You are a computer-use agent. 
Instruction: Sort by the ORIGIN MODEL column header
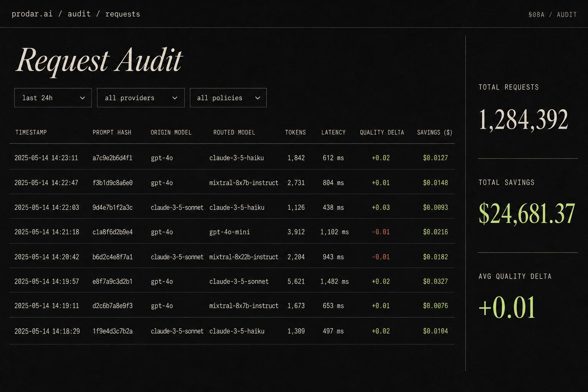coord(171,132)
